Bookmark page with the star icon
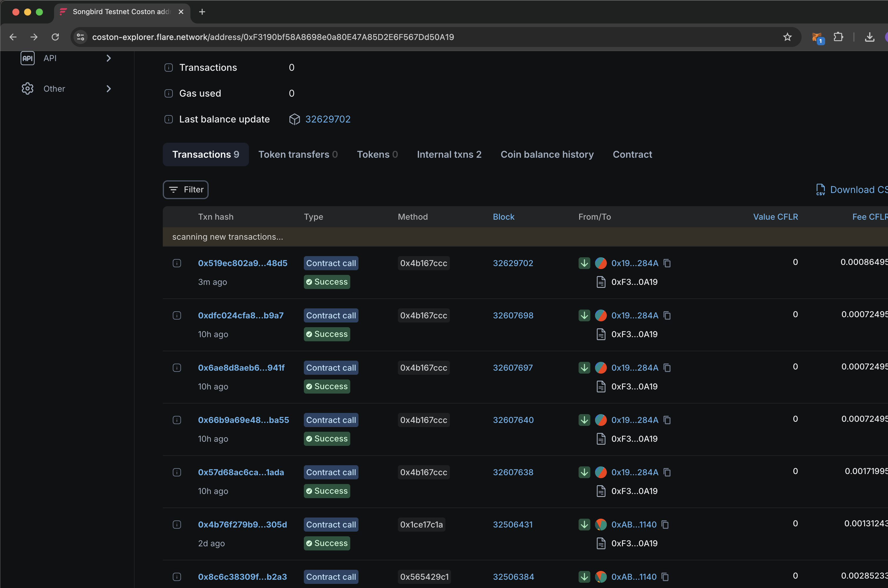Viewport: 888px width, 588px height. 787,37
